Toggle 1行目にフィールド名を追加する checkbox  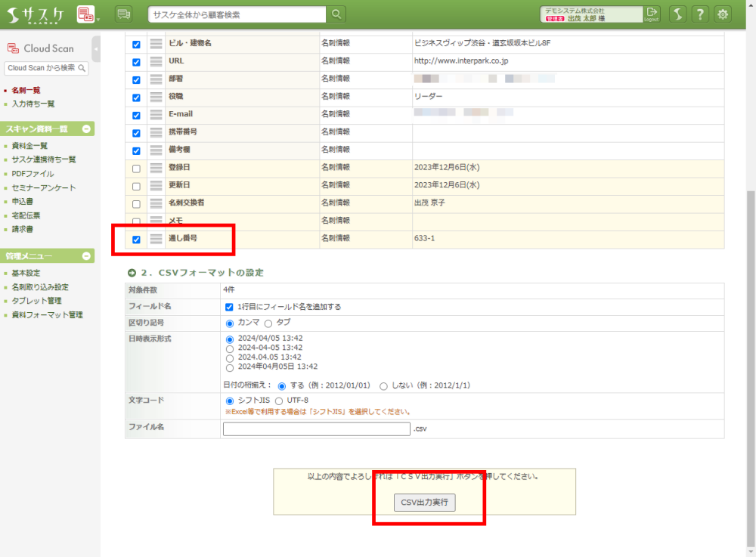coord(229,307)
